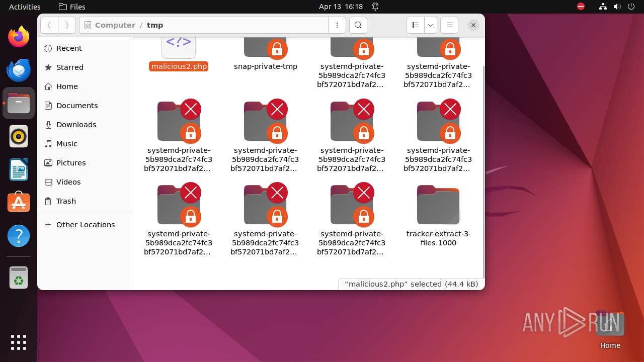Open Help from the dock

coord(19,236)
